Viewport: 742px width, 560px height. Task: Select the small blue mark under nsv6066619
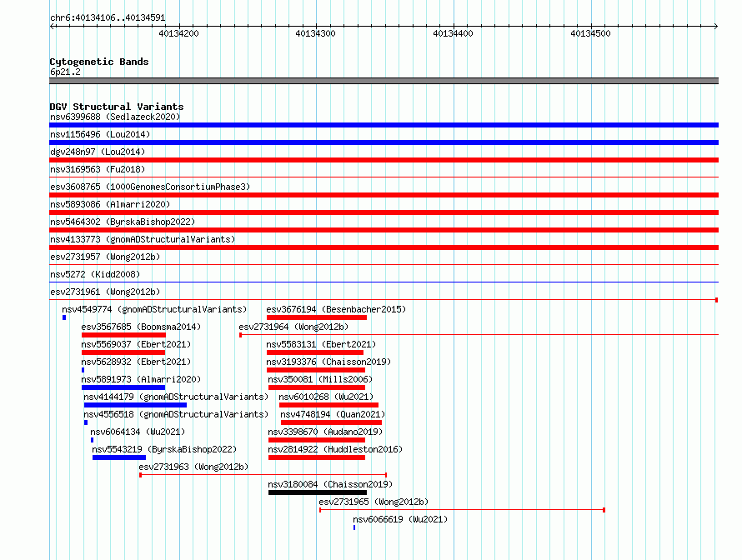coord(354,527)
